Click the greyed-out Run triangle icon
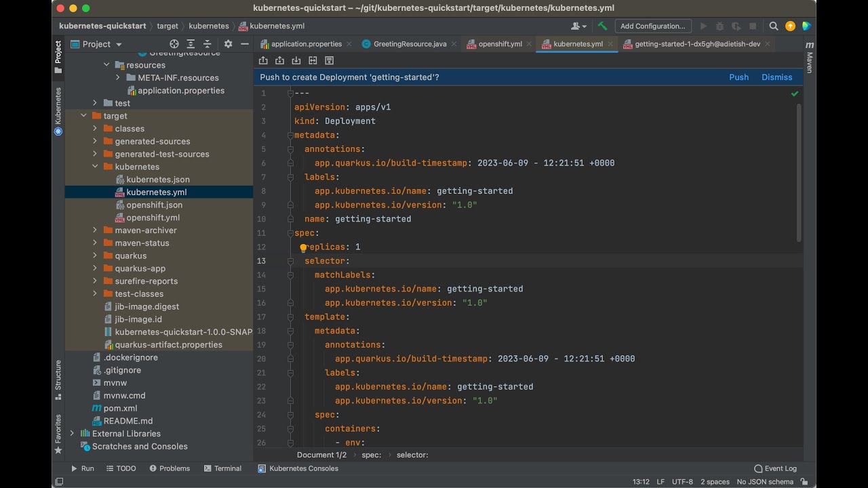 (x=703, y=26)
